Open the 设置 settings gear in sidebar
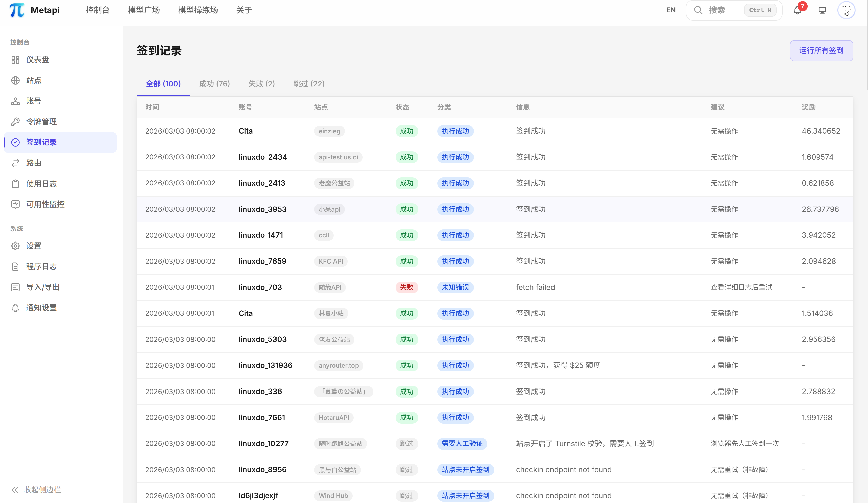 click(x=33, y=246)
